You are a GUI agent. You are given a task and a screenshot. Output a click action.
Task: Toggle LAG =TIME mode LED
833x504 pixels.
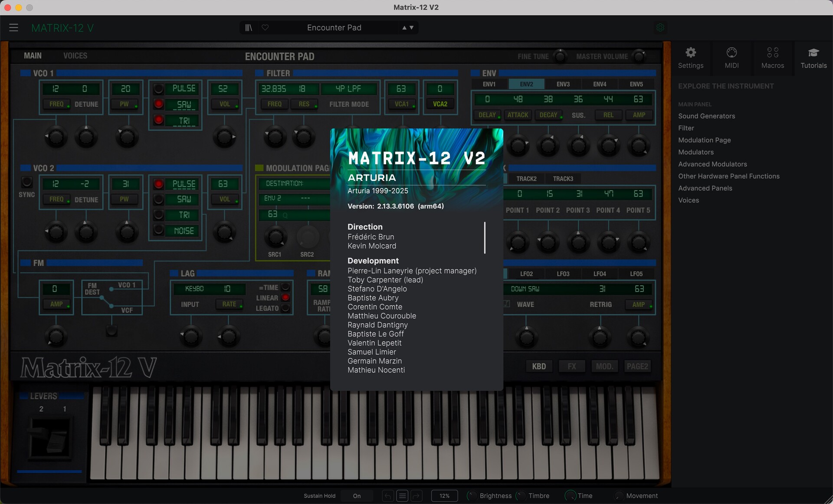coord(285,287)
